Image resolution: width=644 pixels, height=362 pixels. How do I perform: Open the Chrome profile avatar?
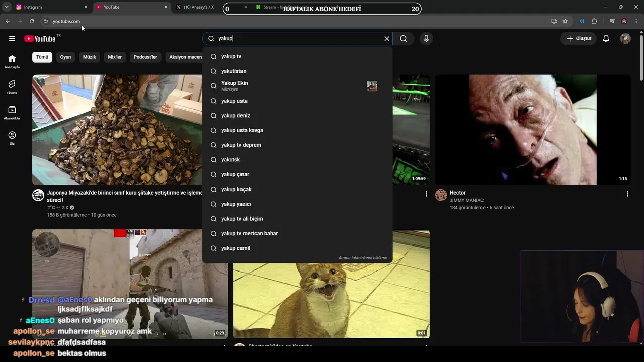click(624, 21)
